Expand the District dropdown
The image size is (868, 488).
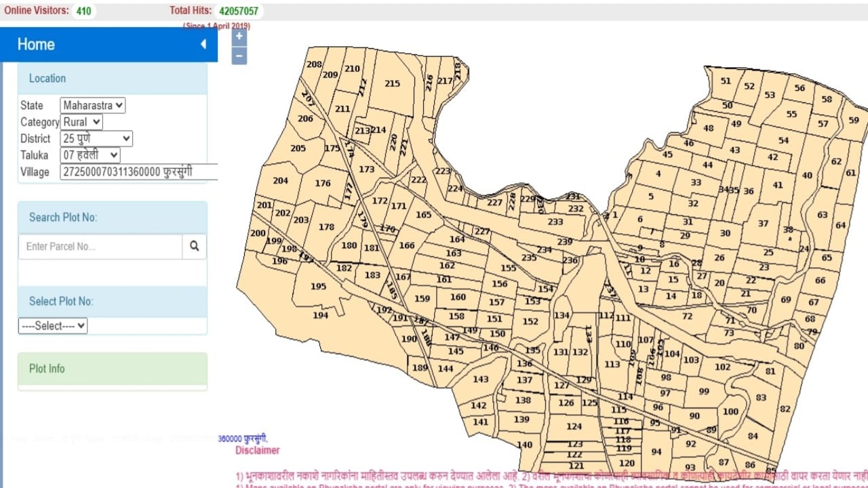[x=96, y=138]
